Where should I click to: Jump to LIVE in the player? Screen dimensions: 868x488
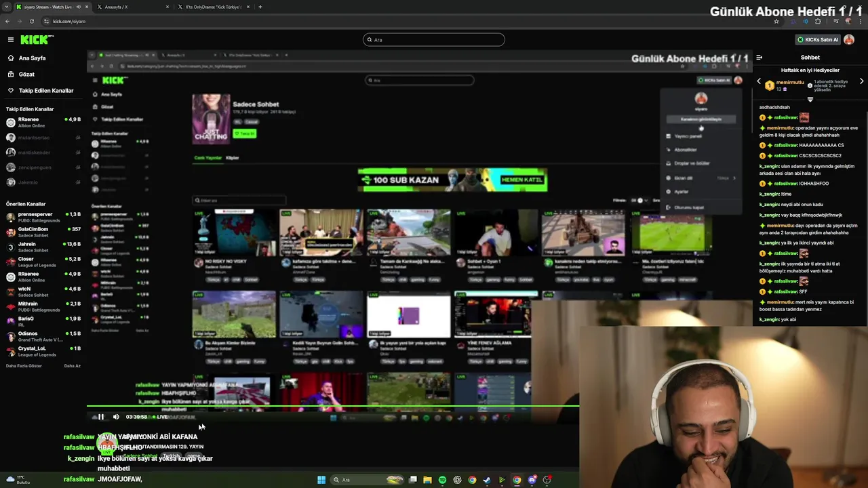(x=161, y=417)
